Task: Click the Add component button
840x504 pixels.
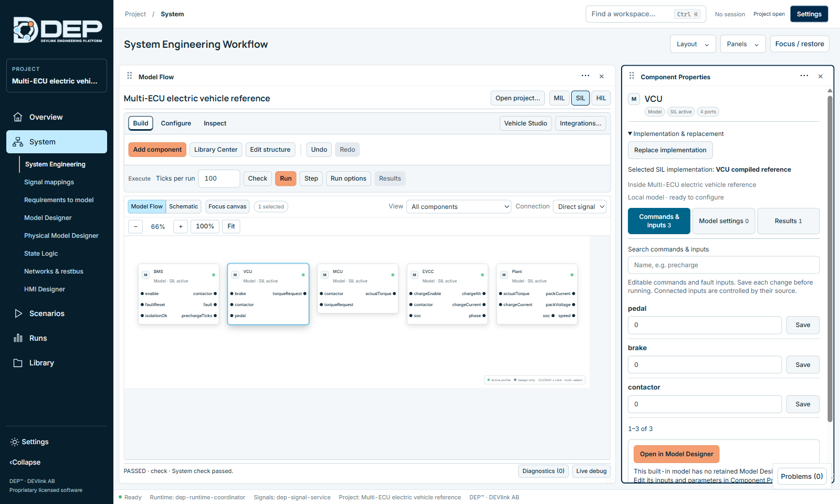Action: (x=157, y=150)
